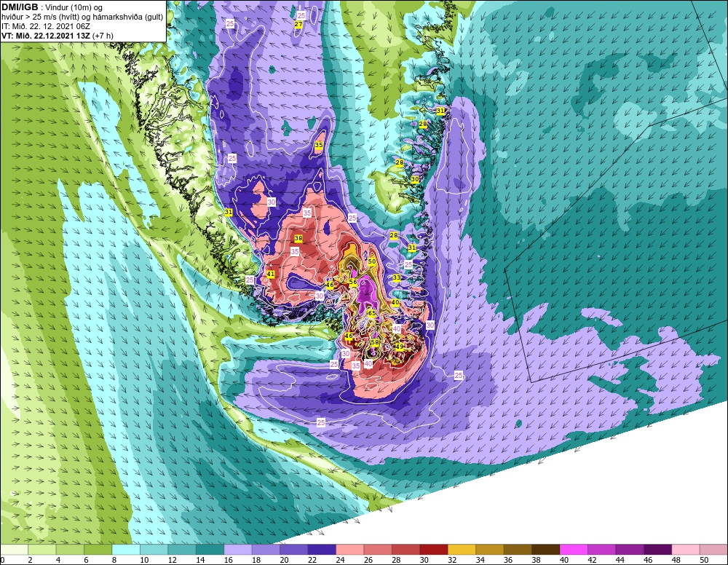Viewport: 728px width, 565px height.
Task: Click the valid time 'VT: Mið. 22.12.2021 13Z'
Action: pos(46,36)
